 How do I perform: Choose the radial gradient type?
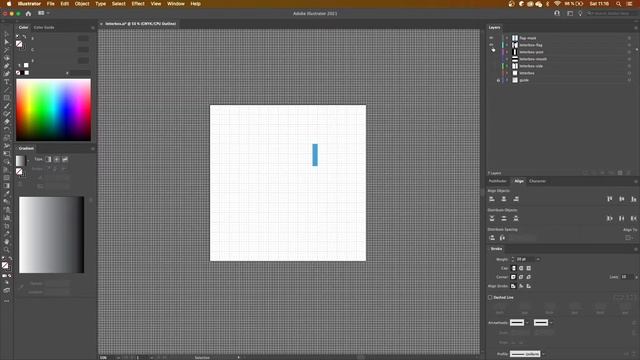coord(57,159)
